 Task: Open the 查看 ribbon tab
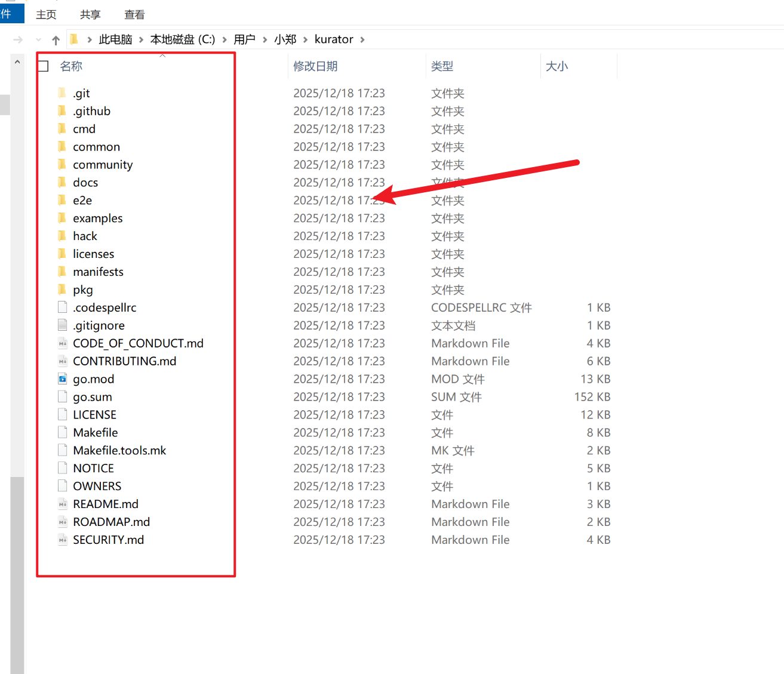(134, 14)
